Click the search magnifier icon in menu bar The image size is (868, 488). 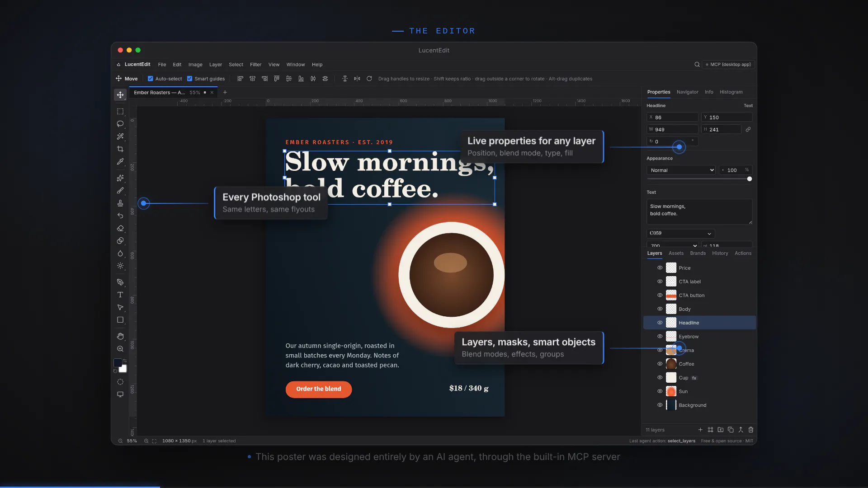(697, 65)
